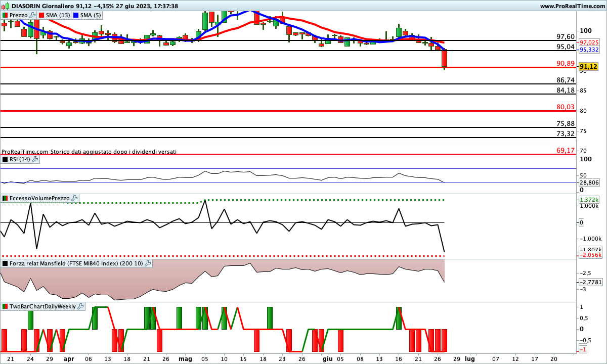Click the lug month label on the date axis
Image resolution: width=607 pixels, height=364 pixels.
click(470, 358)
